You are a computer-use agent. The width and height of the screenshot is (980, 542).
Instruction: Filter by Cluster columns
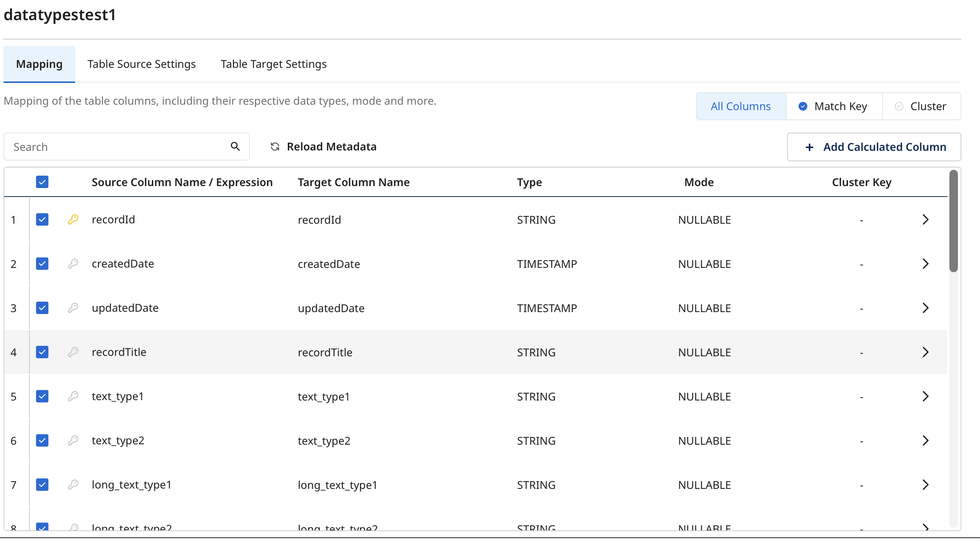coord(922,106)
